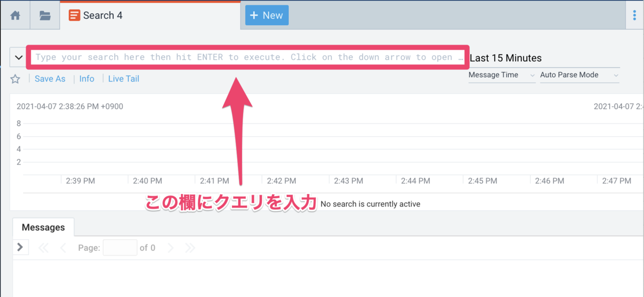
Task: Open the Home tab icon
Action: (x=15, y=16)
